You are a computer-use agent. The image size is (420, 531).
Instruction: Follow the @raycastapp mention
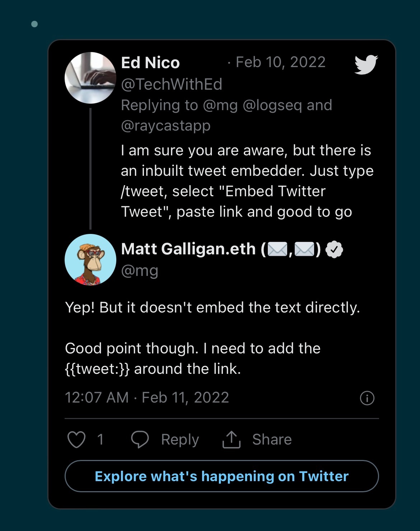click(x=166, y=126)
